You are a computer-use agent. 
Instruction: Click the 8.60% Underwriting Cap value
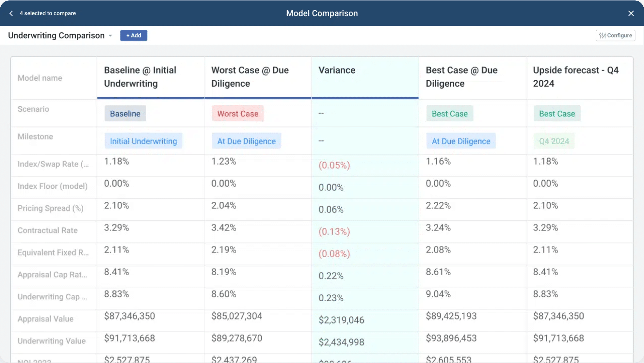pos(224,294)
